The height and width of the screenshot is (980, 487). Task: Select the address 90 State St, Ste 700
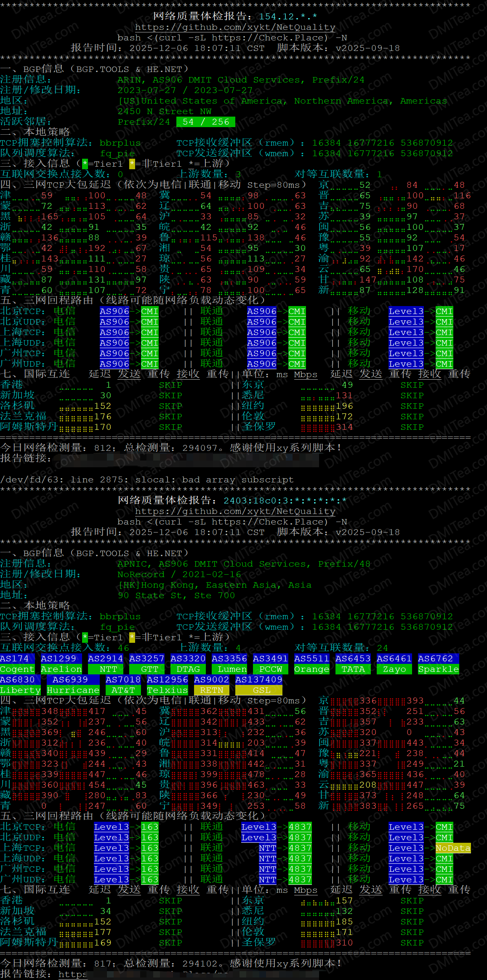[x=176, y=596]
